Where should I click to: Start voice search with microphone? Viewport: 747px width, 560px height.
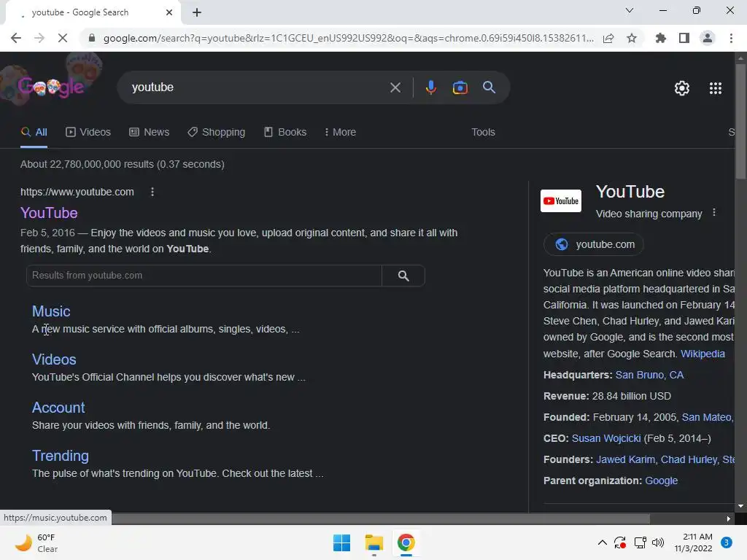tap(430, 87)
